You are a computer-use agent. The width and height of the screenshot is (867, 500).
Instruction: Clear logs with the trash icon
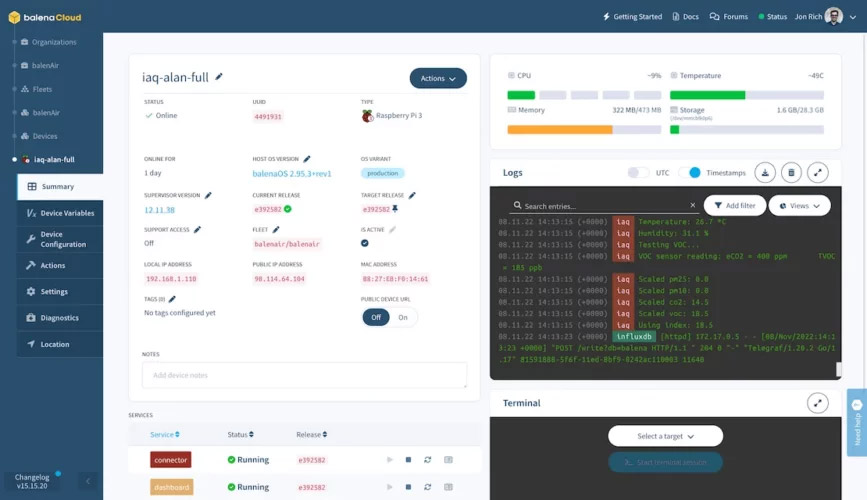pyautogui.click(x=791, y=173)
